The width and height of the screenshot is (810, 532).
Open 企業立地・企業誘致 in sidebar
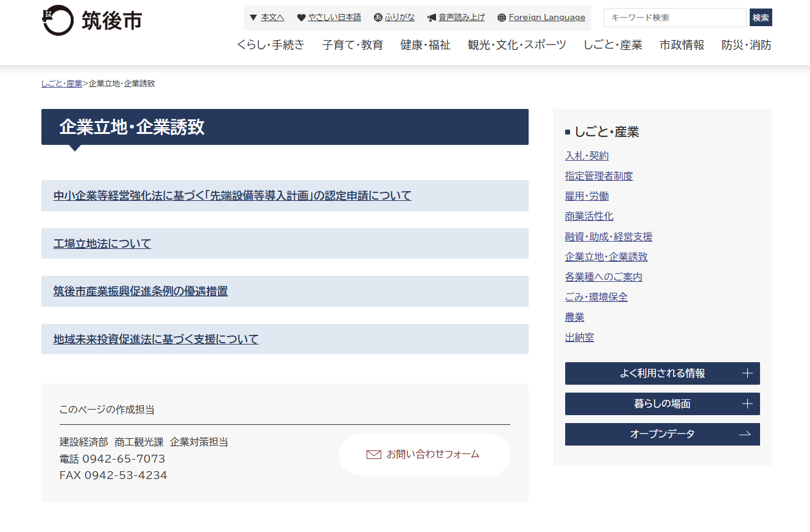coord(606,257)
